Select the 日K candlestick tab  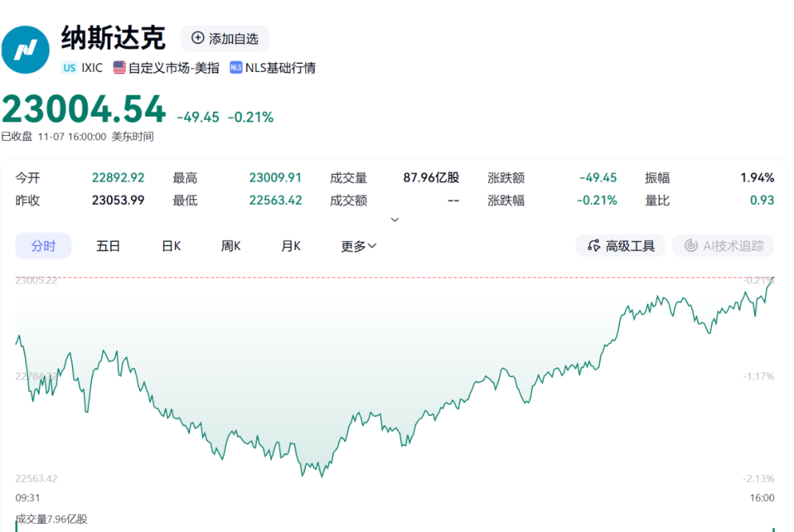coord(171,246)
